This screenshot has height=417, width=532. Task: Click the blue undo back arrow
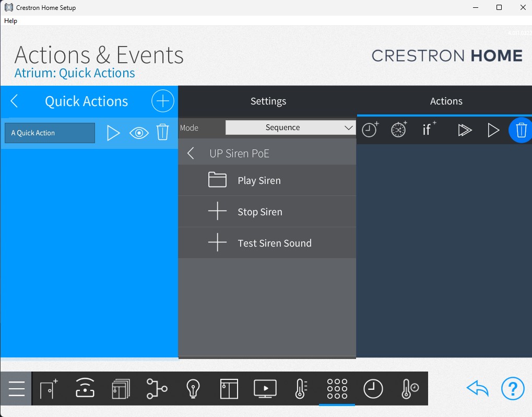pos(478,388)
